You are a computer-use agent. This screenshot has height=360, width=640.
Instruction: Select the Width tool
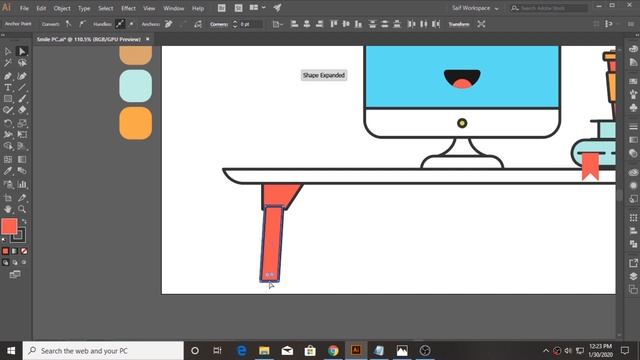8,135
